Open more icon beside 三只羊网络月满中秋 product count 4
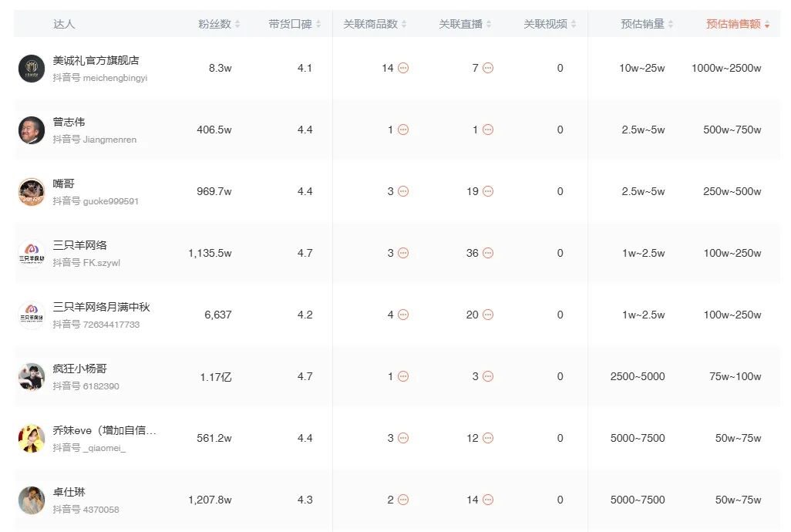Viewport: 791px width, 532px height. click(402, 315)
